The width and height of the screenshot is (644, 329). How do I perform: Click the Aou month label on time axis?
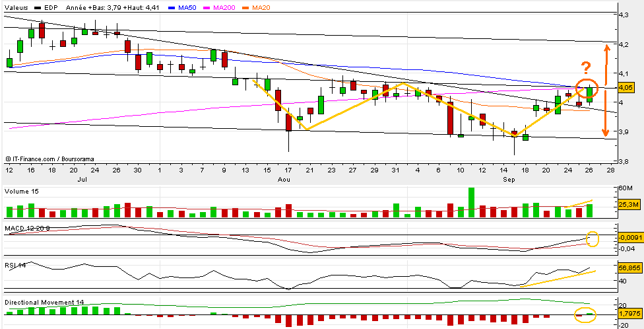pyautogui.click(x=283, y=179)
